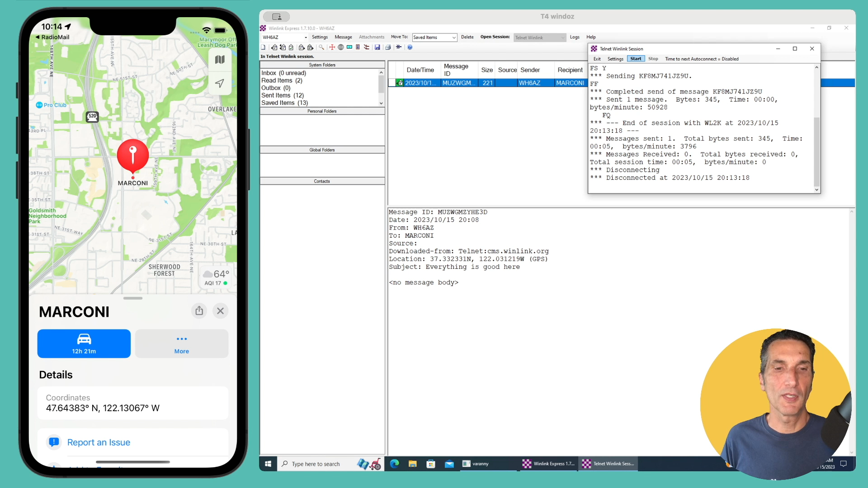Open Microsoft Edge from the taskbar

click(x=394, y=464)
